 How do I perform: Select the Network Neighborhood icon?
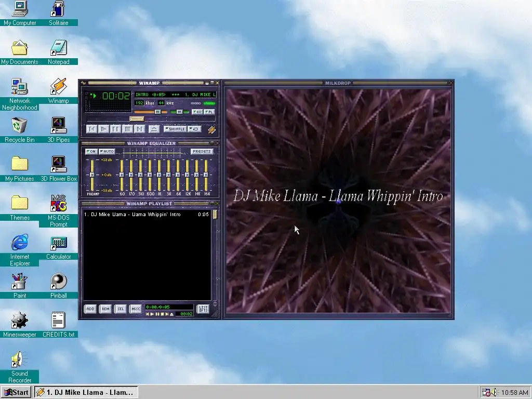(x=20, y=95)
